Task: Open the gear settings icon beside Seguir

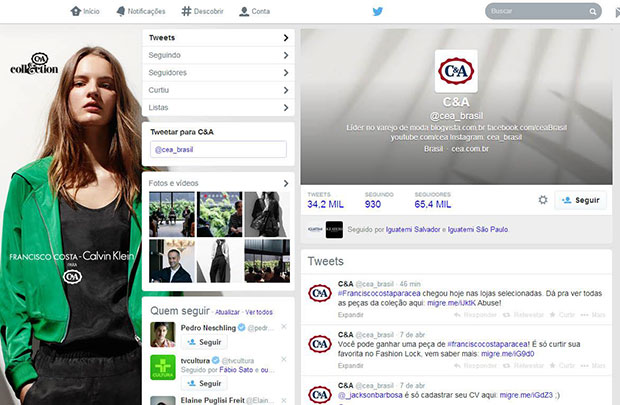Action: (x=543, y=200)
